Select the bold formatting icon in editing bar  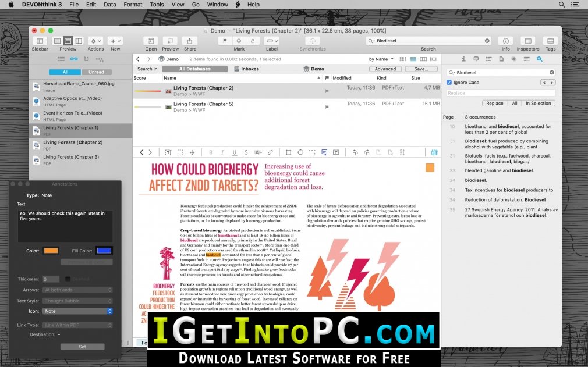(x=211, y=152)
